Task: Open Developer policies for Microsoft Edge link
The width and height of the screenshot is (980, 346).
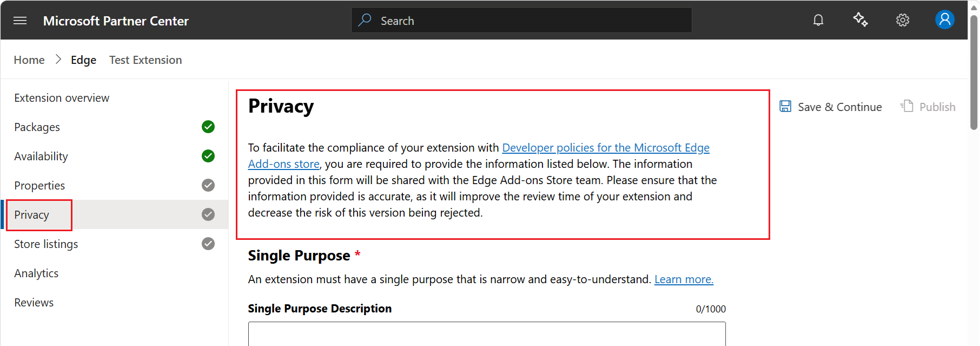Action: point(606,148)
